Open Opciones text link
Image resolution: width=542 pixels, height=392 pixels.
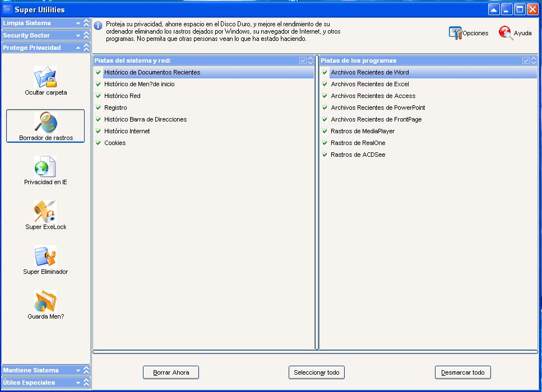pyautogui.click(x=475, y=33)
